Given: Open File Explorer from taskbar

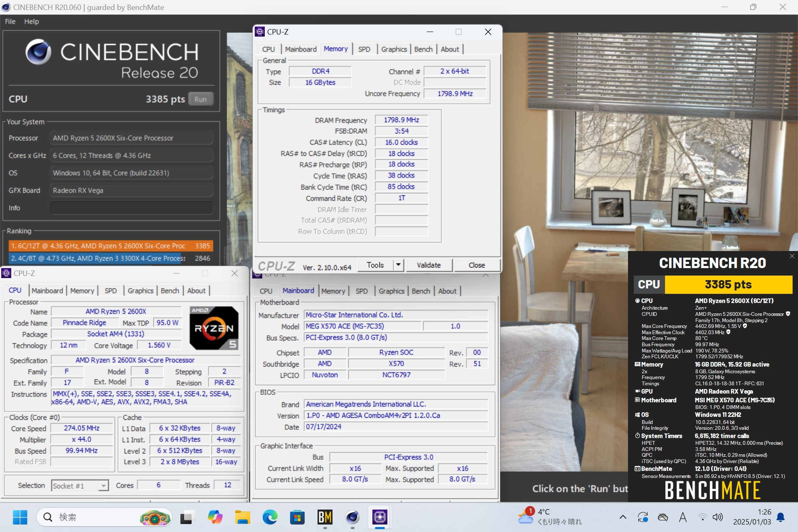Looking at the screenshot, I should [242, 517].
